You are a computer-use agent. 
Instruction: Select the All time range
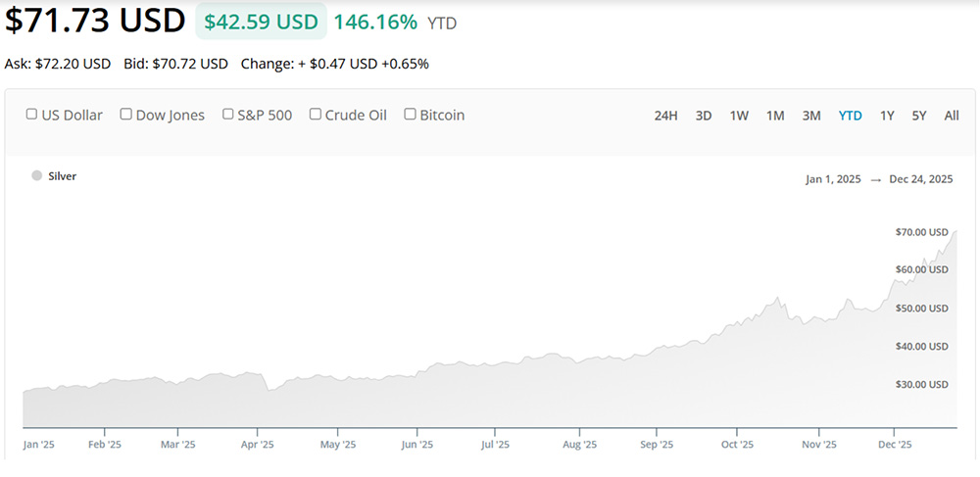952,116
